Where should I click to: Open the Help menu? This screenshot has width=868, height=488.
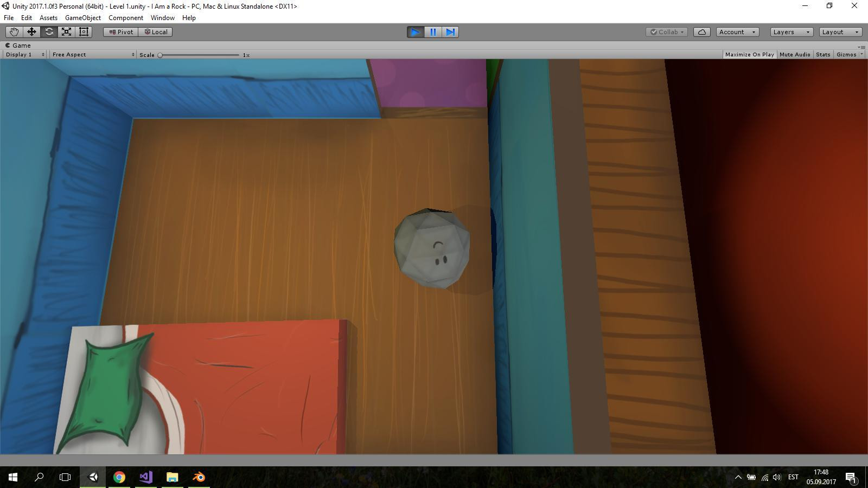tap(189, 18)
